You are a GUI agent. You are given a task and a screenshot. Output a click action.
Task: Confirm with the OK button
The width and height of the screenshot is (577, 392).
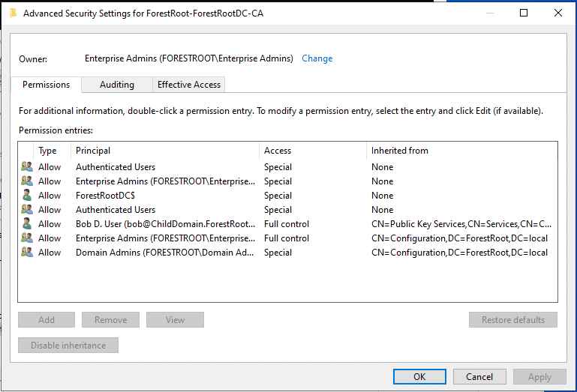tap(419, 376)
